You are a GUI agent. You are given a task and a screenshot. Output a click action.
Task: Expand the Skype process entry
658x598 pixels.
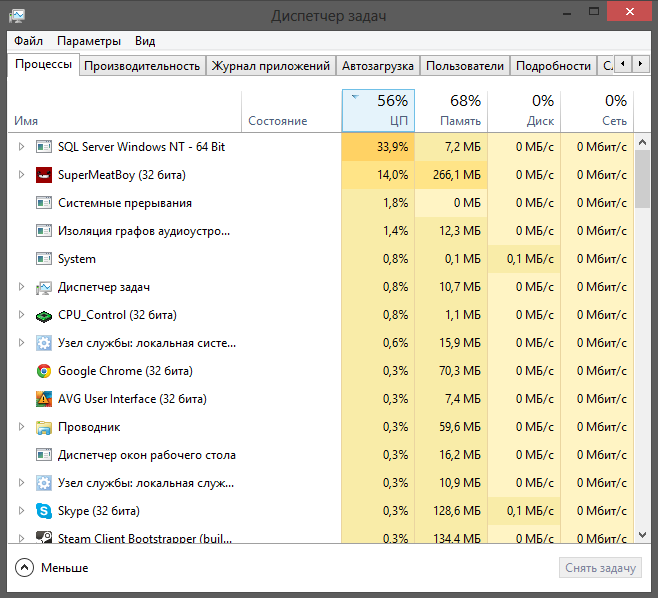[21, 511]
